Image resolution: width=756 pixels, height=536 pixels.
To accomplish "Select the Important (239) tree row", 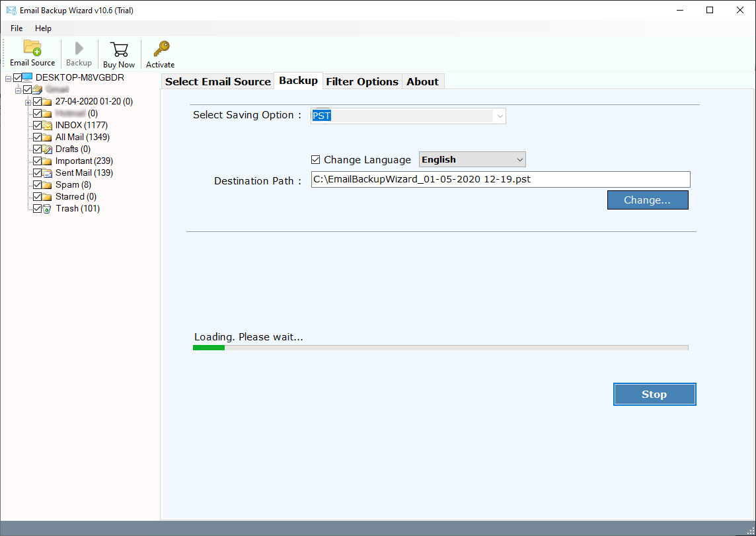I will (x=84, y=161).
